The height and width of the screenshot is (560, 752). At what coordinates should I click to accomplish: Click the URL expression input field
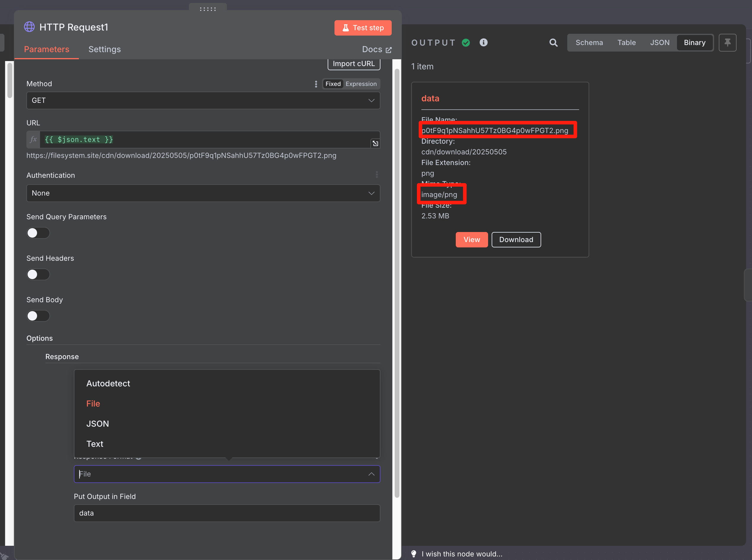205,139
